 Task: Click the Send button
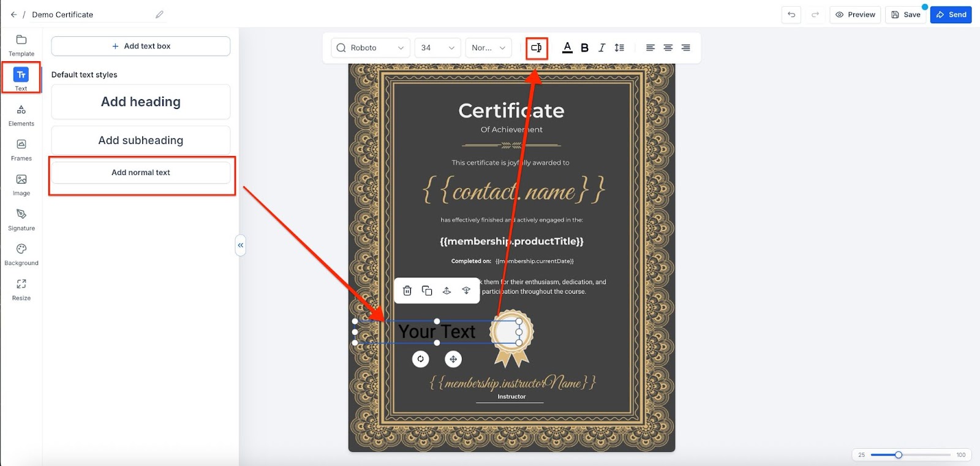click(951, 15)
